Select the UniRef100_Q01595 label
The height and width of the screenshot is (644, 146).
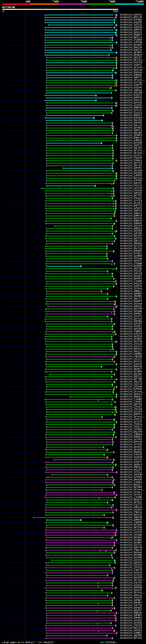tap(131, 557)
